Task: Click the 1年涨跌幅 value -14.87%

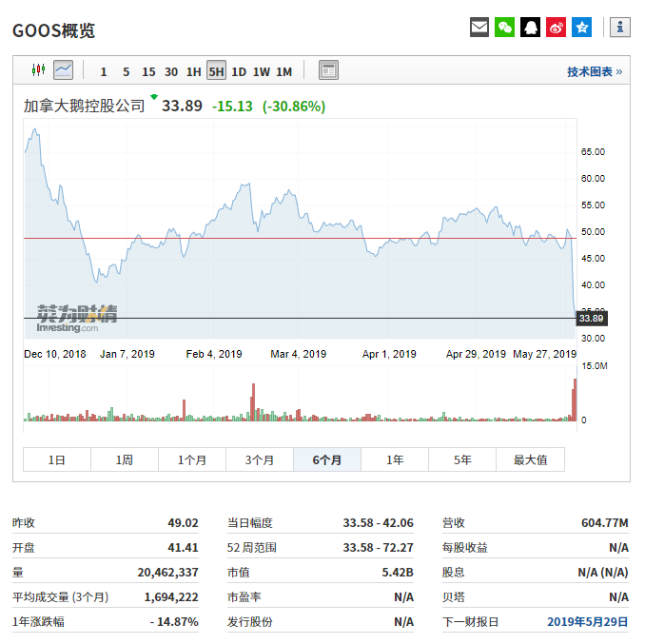Action: tap(174, 621)
